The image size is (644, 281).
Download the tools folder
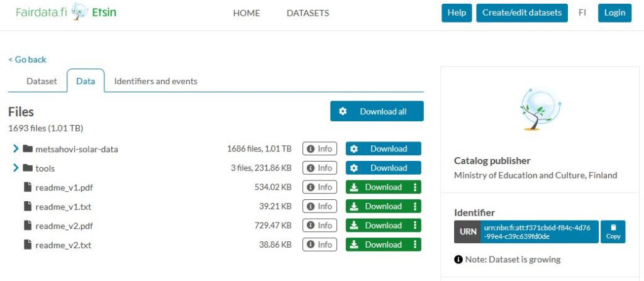[x=383, y=168]
